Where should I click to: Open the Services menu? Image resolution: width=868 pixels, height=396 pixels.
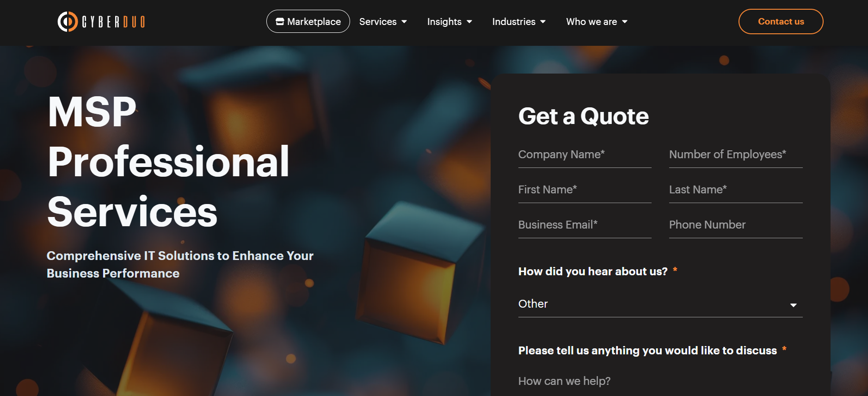(377, 22)
